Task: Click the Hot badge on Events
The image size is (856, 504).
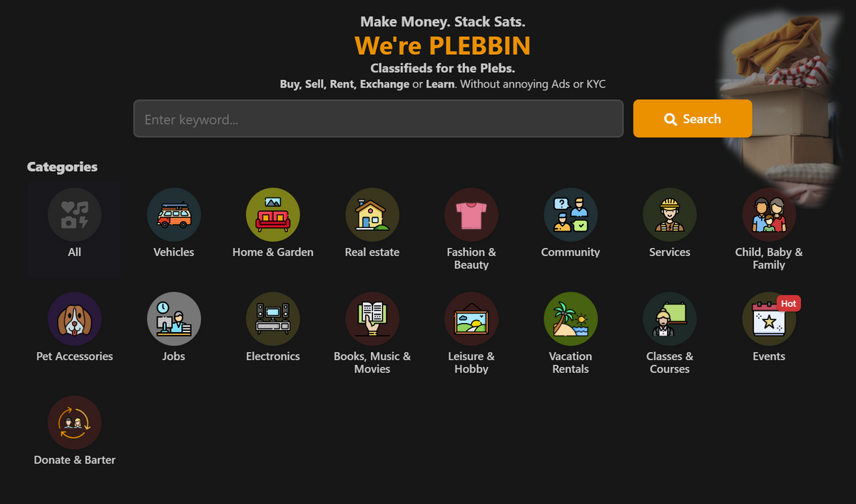Action: tap(788, 303)
